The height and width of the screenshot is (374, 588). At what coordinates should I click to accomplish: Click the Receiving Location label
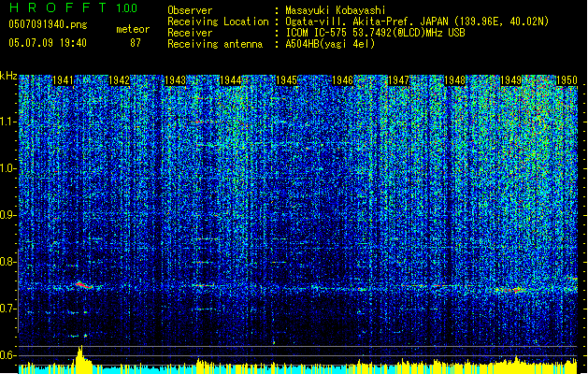tap(218, 22)
